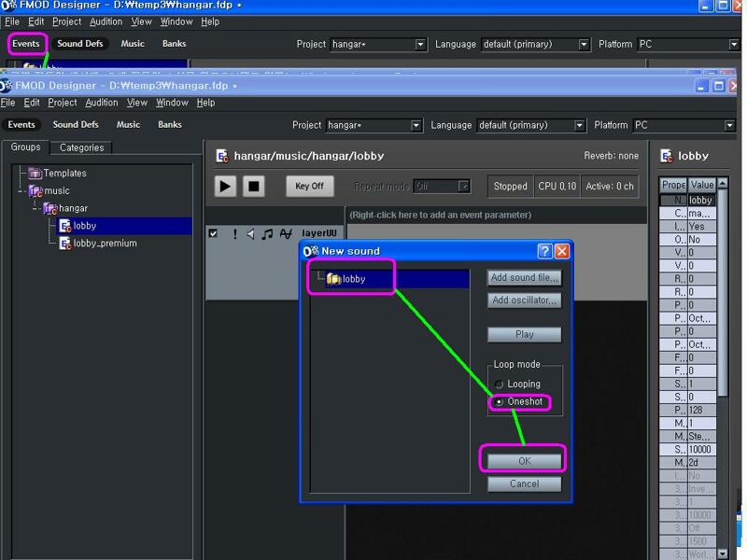The height and width of the screenshot is (560, 747).
Task: Click Sound Defs tab in back window
Action: pyautogui.click(x=80, y=44)
